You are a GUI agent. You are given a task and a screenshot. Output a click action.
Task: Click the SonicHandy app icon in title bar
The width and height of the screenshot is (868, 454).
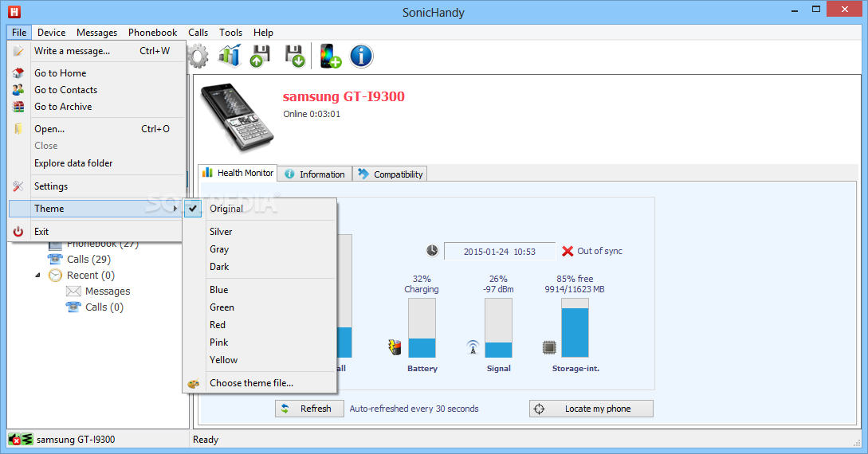tap(14, 12)
